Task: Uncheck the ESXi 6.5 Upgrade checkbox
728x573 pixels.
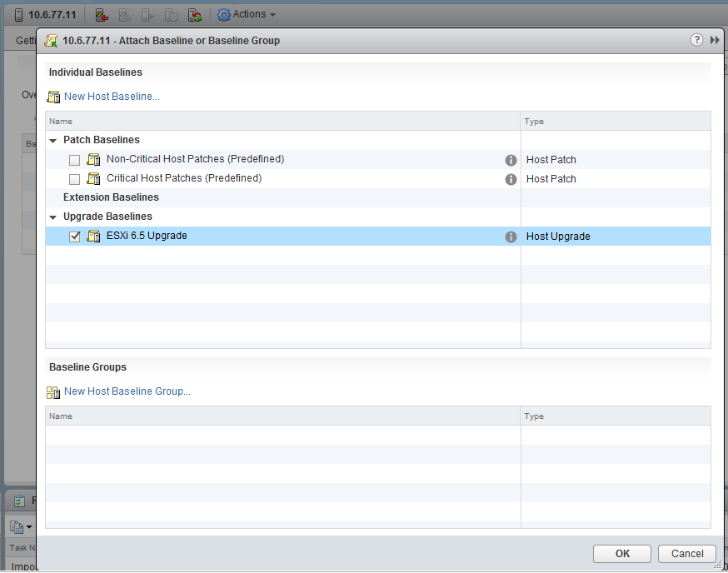Action: [x=74, y=237]
